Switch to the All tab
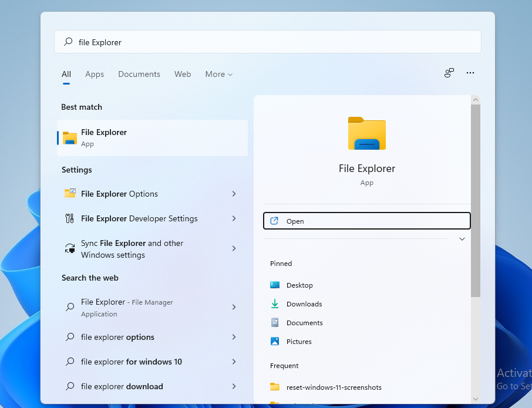Screen dimensions: 532x408 point(66,75)
